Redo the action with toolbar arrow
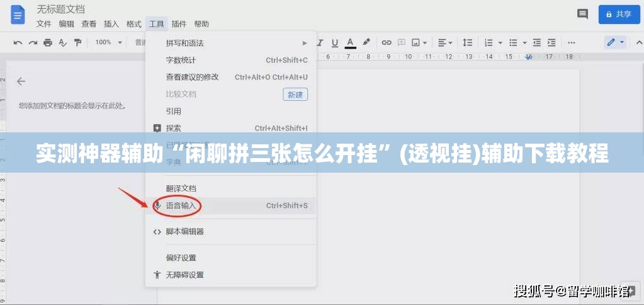644x305 pixels. coord(33,42)
